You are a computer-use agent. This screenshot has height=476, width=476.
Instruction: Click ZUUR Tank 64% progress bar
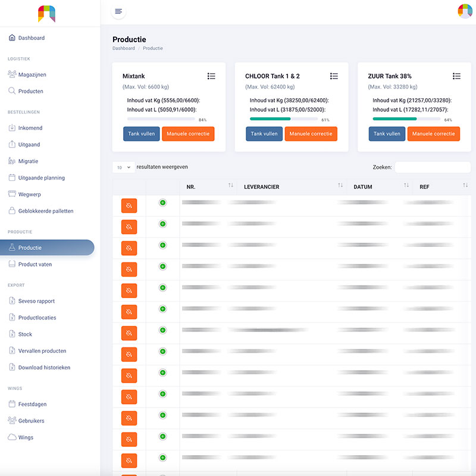pyautogui.click(x=406, y=119)
